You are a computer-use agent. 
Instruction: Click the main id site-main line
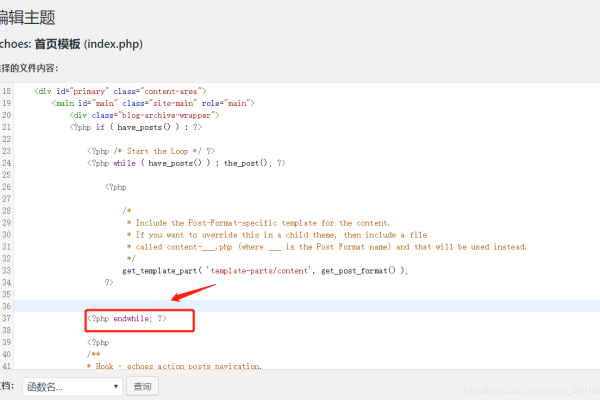coord(155,103)
